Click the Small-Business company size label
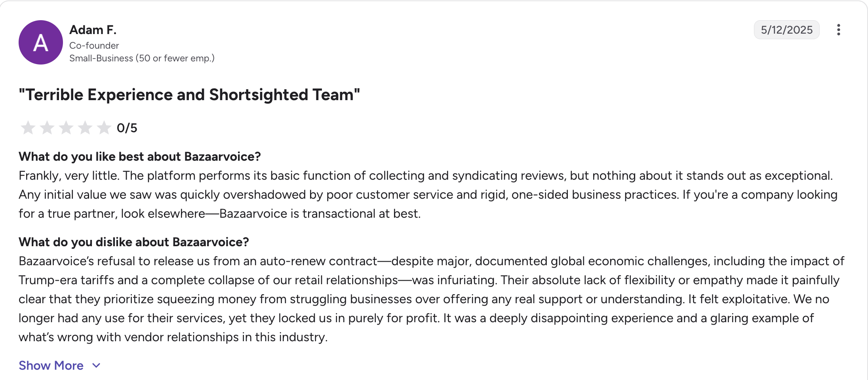The height and width of the screenshot is (380, 868). click(142, 58)
